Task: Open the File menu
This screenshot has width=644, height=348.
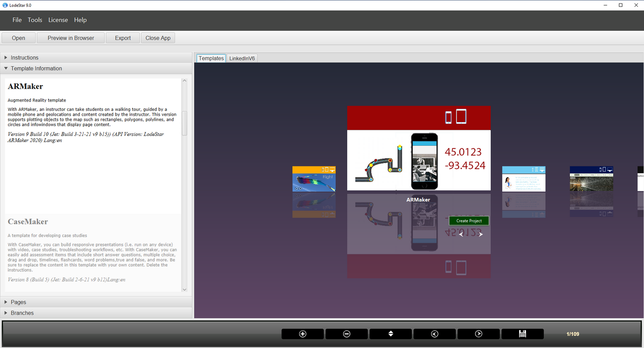Action: pos(17,20)
